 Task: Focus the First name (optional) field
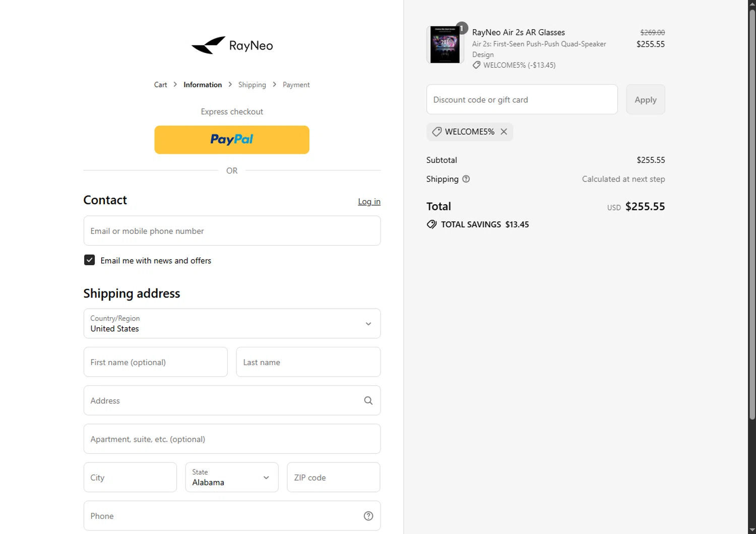pos(156,362)
